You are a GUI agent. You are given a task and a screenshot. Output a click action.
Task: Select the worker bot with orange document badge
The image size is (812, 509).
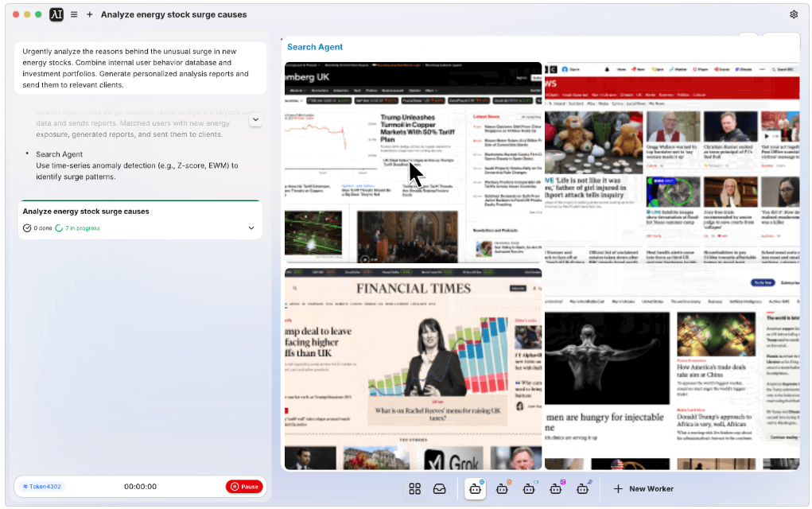pos(503,489)
